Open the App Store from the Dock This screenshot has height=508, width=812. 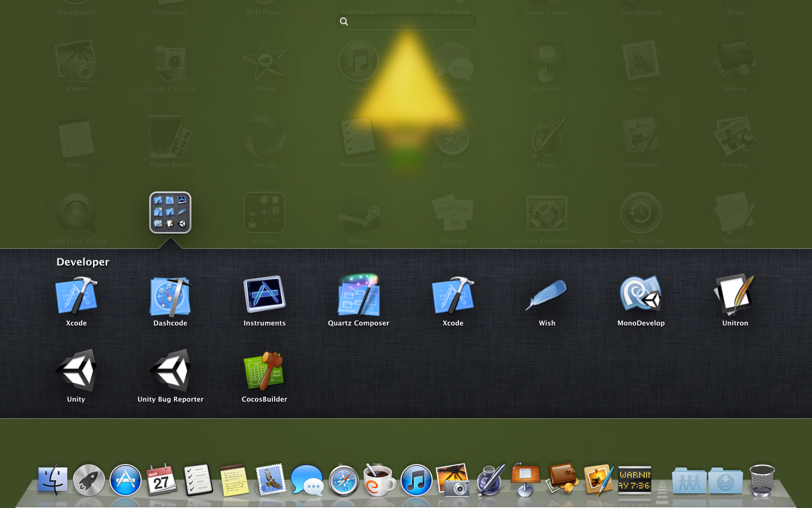[x=125, y=480]
